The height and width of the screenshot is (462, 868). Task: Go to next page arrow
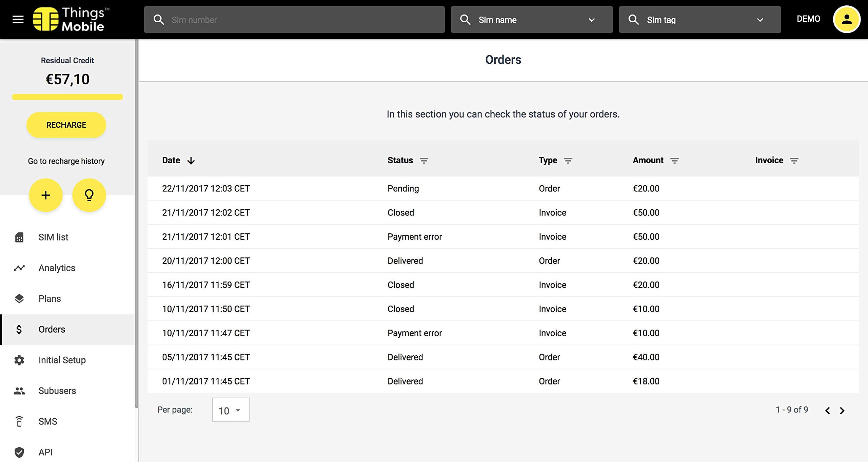click(x=842, y=411)
